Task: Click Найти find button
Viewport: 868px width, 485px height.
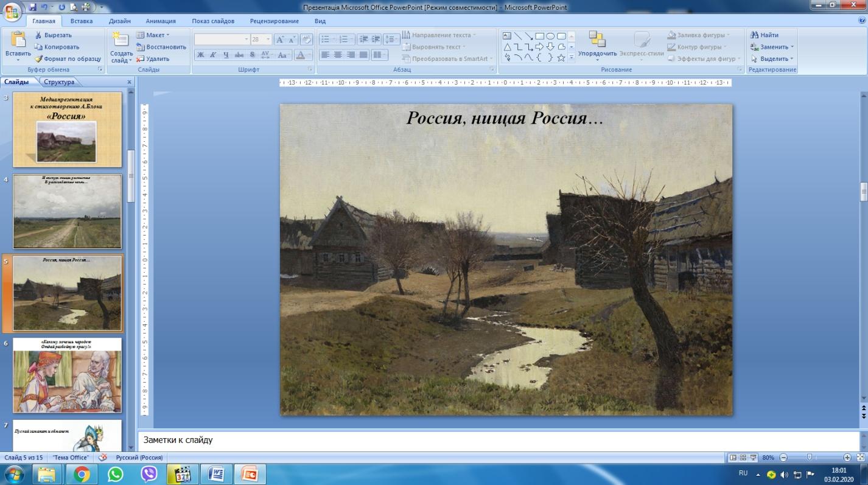Action: (x=765, y=35)
